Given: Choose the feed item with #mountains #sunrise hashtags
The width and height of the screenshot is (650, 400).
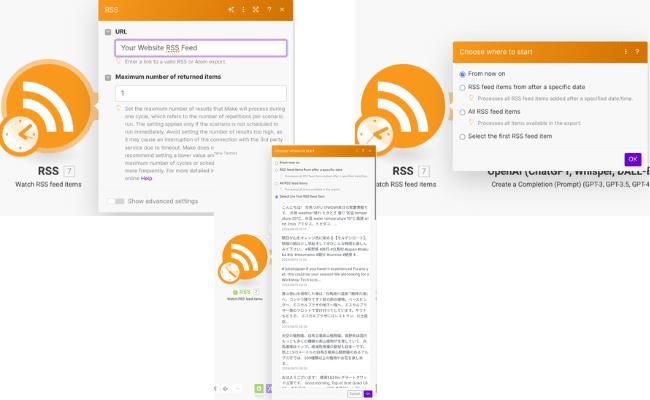Looking at the screenshot, I should tap(325, 248).
